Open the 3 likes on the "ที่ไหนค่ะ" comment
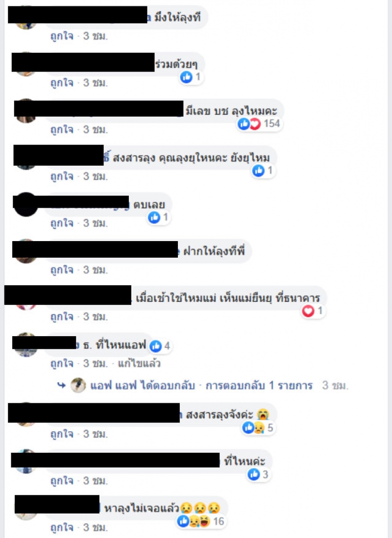The width and height of the screenshot is (392, 538). click(x=258, y=474)
